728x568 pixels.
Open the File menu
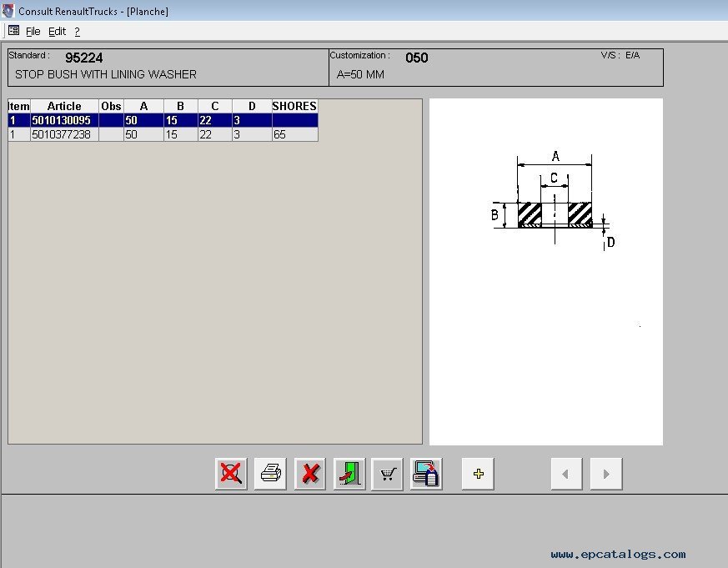point(33,32)
